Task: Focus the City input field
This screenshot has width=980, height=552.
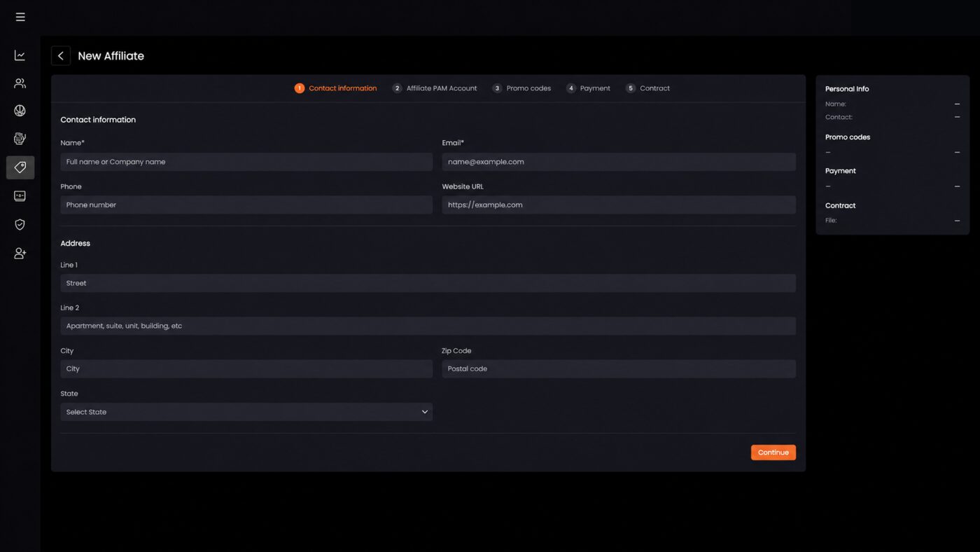Action: (246, 368)
